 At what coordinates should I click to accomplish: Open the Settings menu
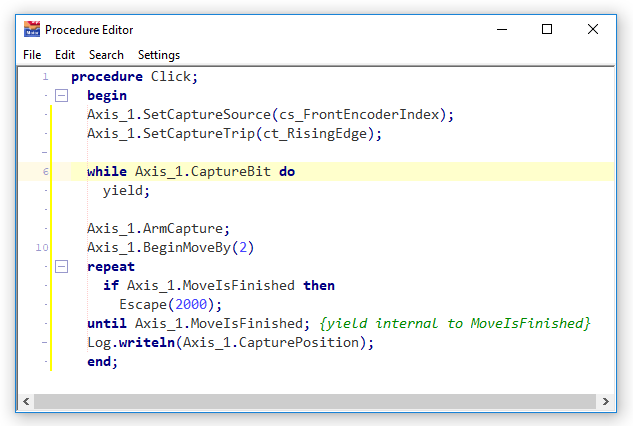coord(159,55)
